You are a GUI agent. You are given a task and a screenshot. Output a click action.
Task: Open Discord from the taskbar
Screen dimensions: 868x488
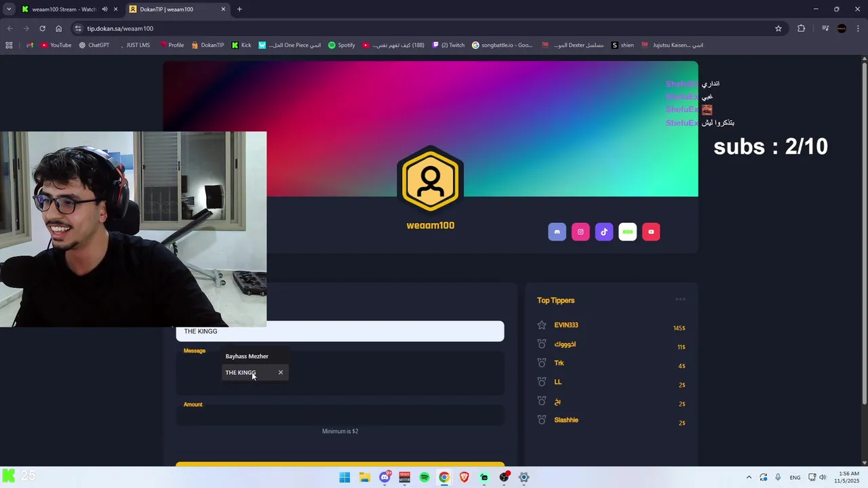point(384,477)
